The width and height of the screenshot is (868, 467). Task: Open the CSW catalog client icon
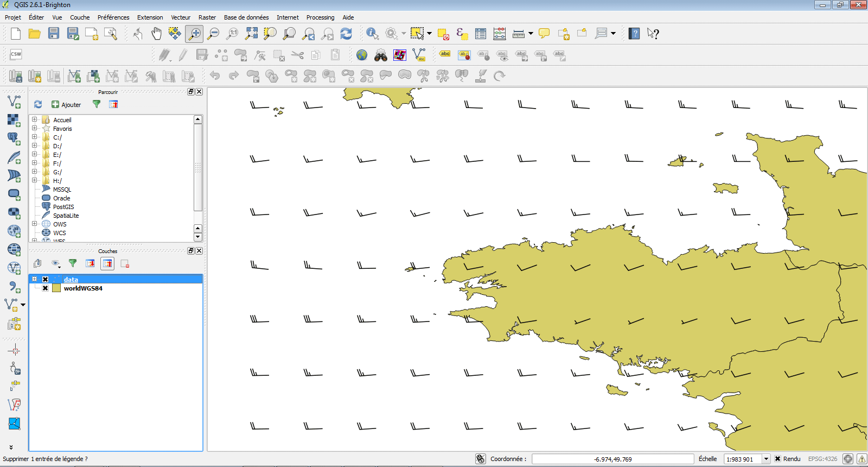pos(16,54)
